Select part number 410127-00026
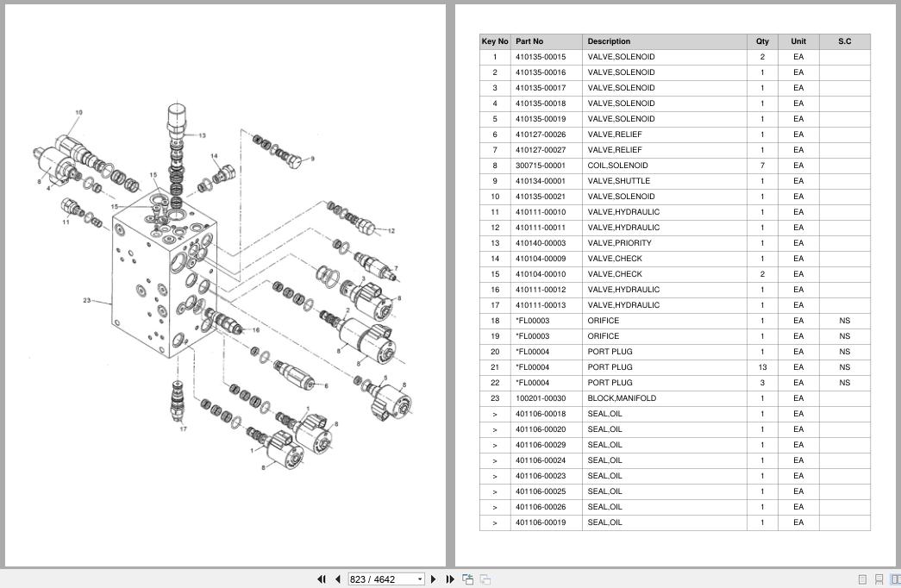 pos(540,134)
